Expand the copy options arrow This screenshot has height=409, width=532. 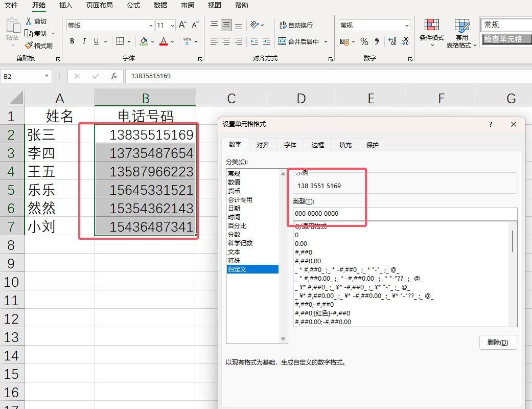pyautogui.click(x=53, y=33)
